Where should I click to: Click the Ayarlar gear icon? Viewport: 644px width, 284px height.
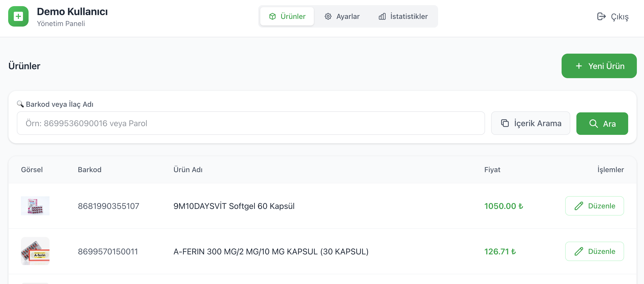pyautogui.click(x=328, y=16)
